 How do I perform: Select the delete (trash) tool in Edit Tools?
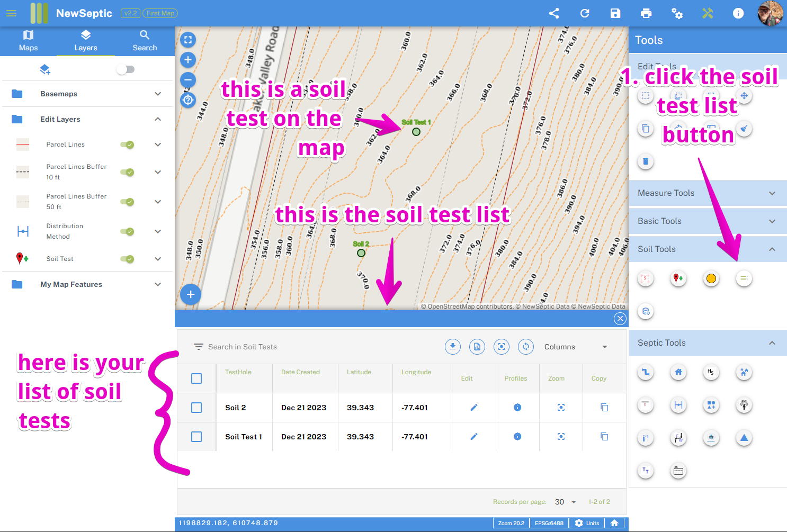point(645,161)
